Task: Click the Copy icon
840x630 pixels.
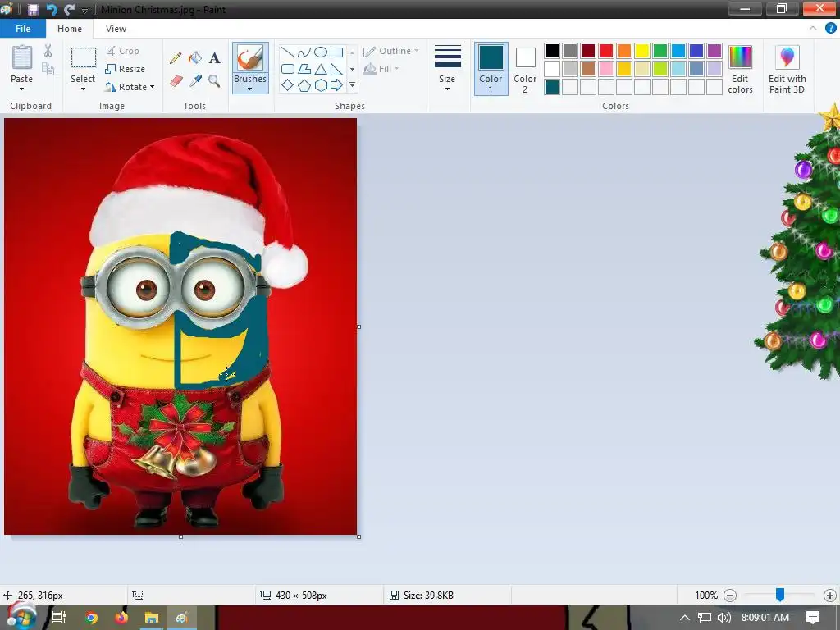Action: click(x=48, y=69)
